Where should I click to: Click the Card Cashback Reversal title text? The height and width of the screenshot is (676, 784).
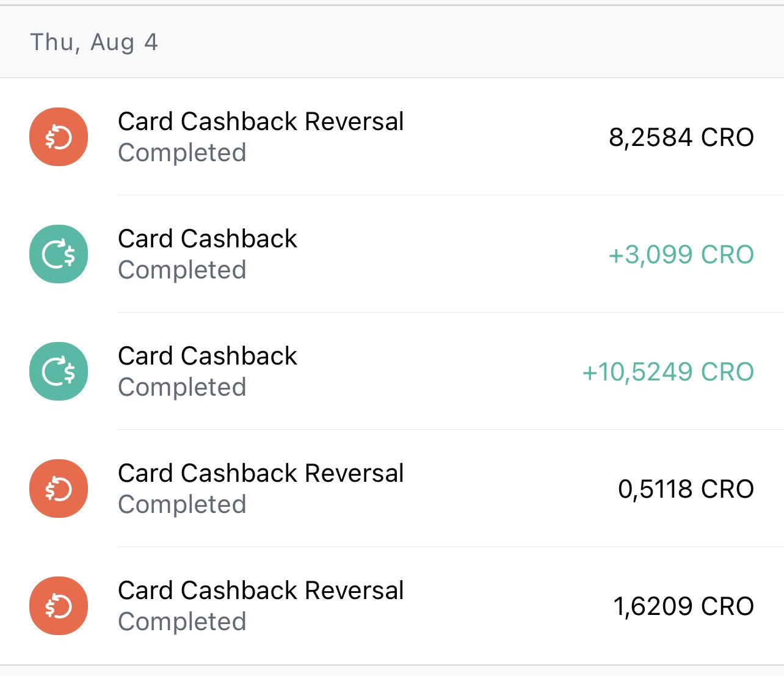[261, 121]
